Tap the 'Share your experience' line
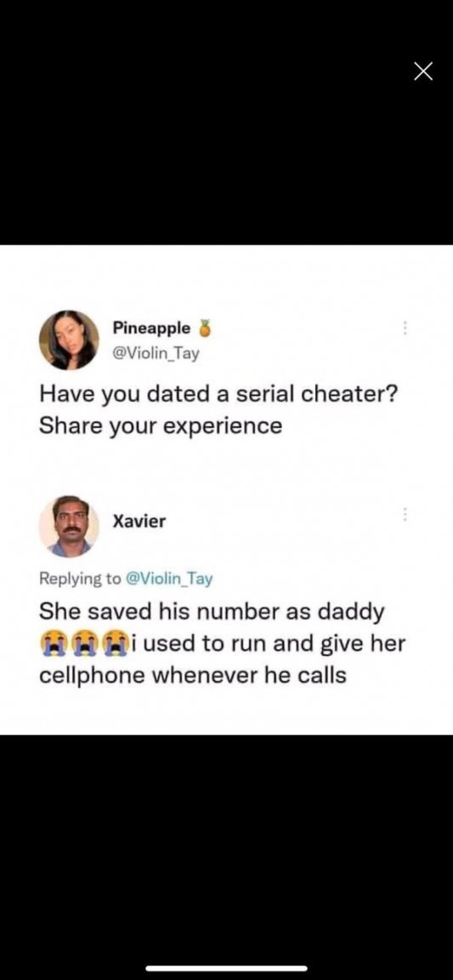The width and height of the screenshot is (453, 980). click(161, 426)
